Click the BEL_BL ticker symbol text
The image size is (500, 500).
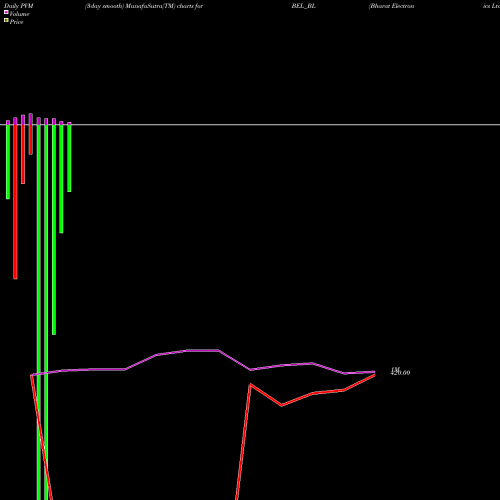tap(304, 6)
